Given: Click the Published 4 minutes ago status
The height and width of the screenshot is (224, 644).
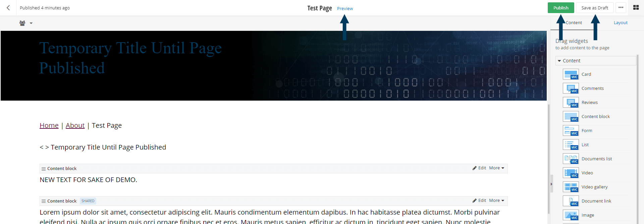Looking at the screenshot, I should click(x=45, y=8).
